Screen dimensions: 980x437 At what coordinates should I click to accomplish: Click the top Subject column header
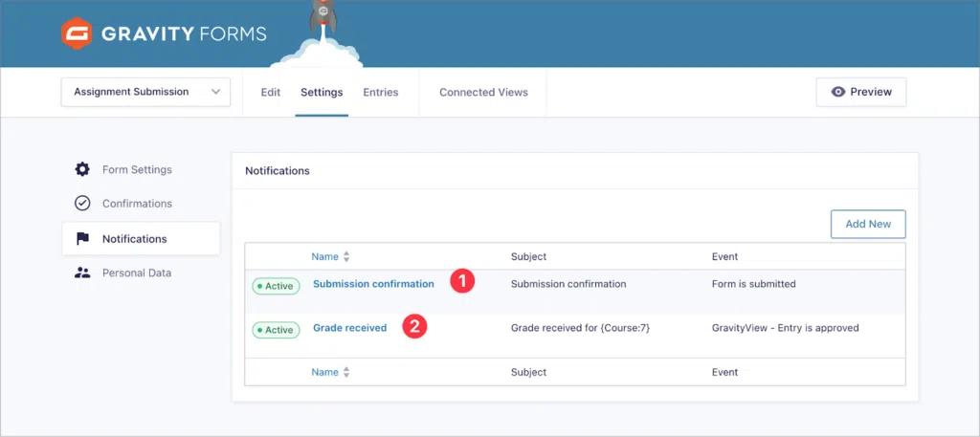click(x=528, y=256)
